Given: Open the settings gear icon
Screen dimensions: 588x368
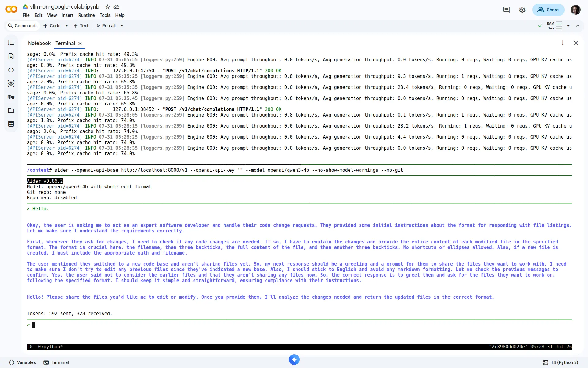Looking at the screenshot, I should point(522,10).
